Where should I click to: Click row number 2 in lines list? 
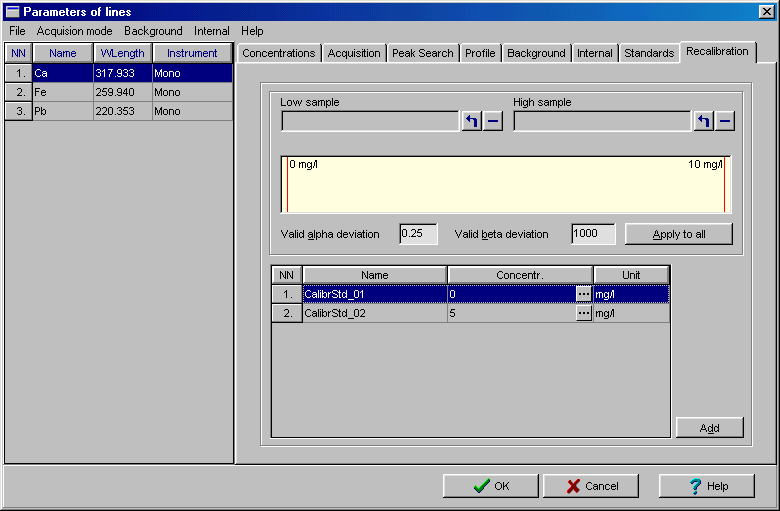(x=18, y=92)
